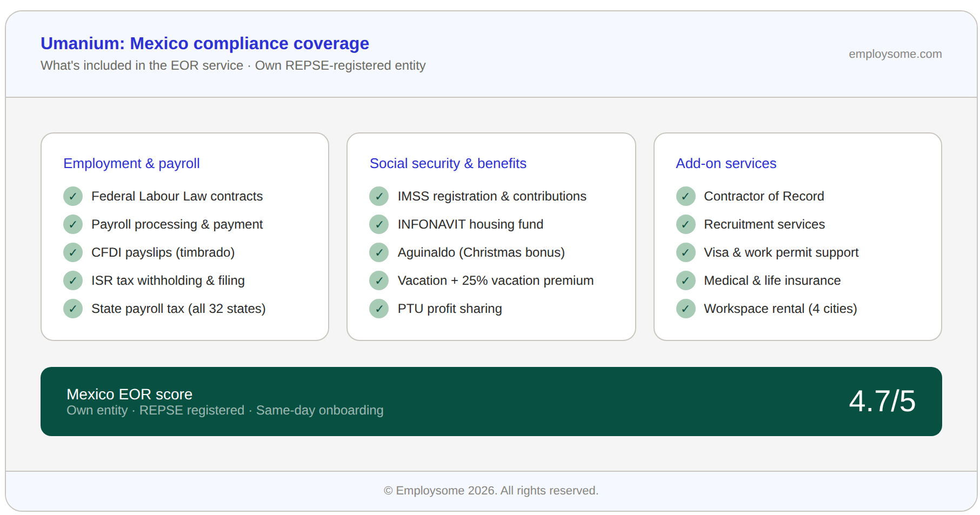Select the checkmark next to CFDI payslips (timbrado)
Viewport: 980px width, 515px height.
73,252
